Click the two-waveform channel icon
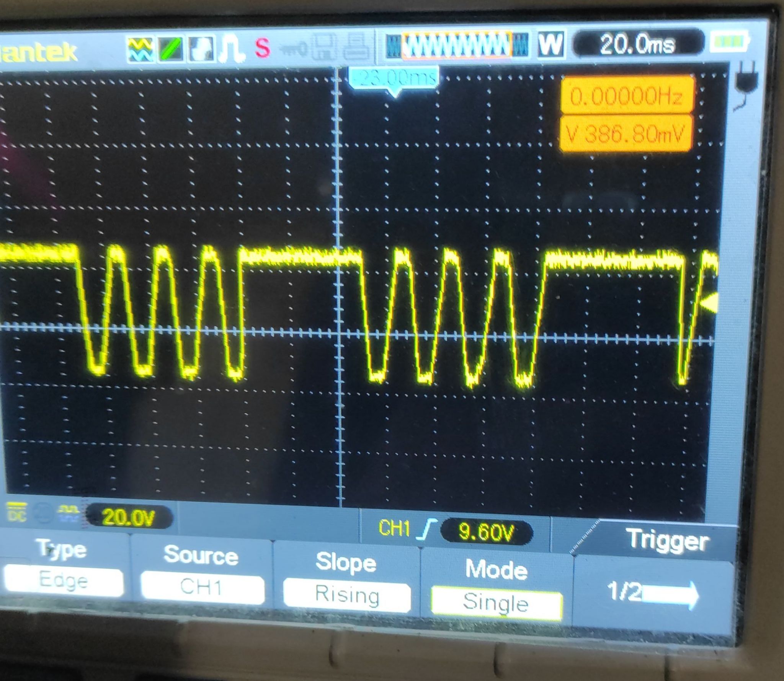This screenshot has width=784, height=681. tap(140, 49)
